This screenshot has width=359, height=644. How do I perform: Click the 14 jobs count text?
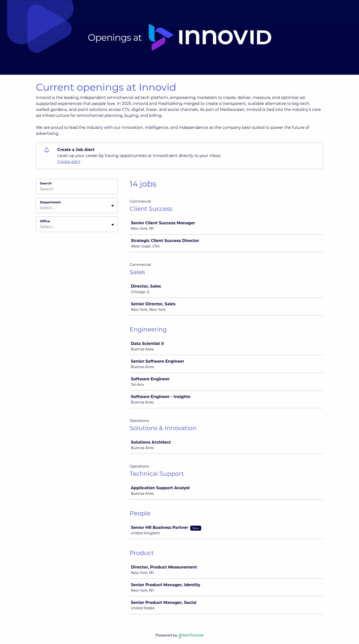click(143, 184)
